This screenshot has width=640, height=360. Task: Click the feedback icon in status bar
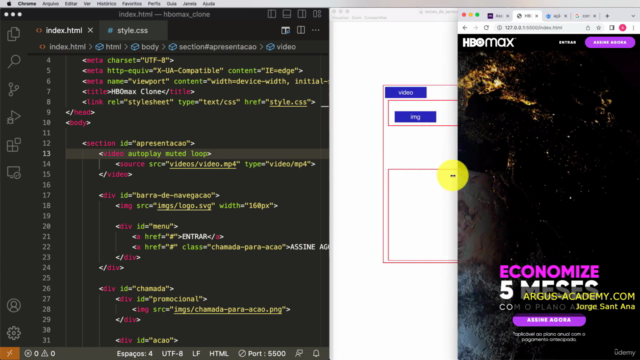pyautogui.click(x=299, y=353)
